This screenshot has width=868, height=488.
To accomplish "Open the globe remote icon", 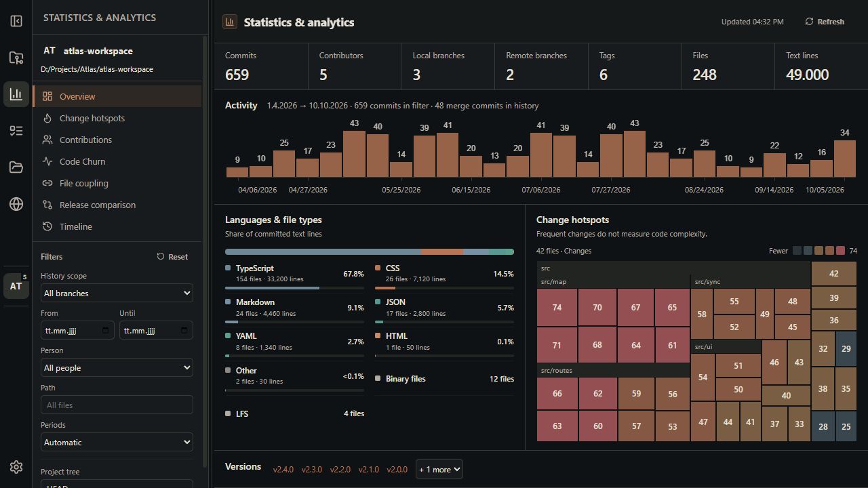I will tap(16, 204).
